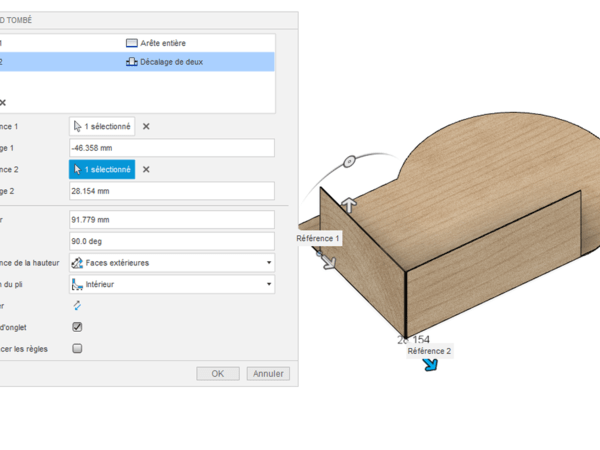Click the height up-arrow manipulator on the model
600x450 pixels.
pyautogui.click(x=349, y=205)
